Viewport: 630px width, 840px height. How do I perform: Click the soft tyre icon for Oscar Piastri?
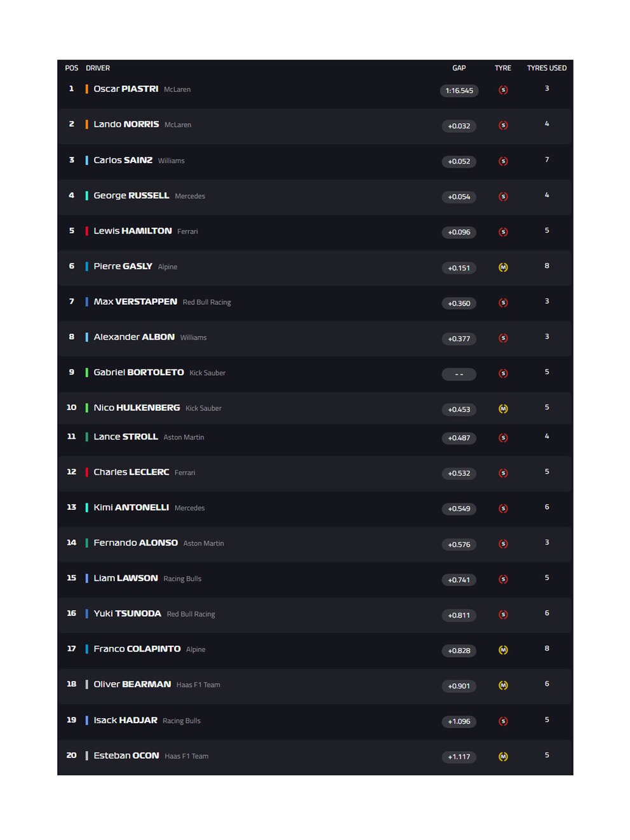point(503,90)
